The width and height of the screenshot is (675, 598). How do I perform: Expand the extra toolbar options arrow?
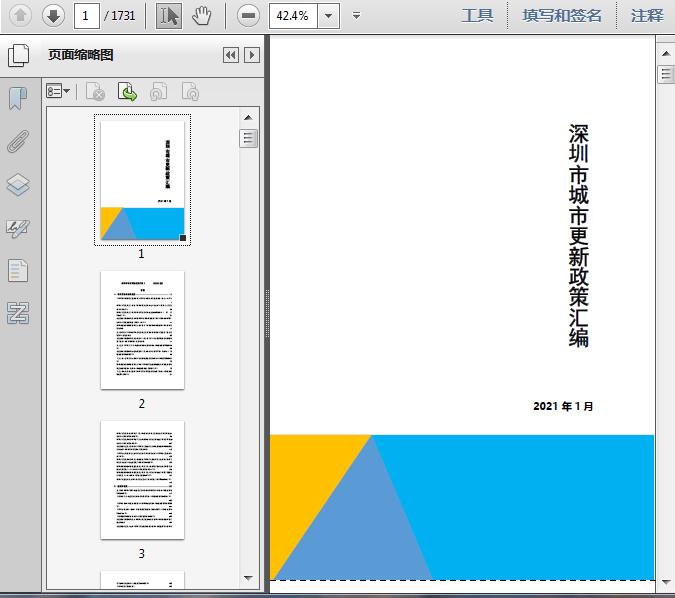coord(356,16)
